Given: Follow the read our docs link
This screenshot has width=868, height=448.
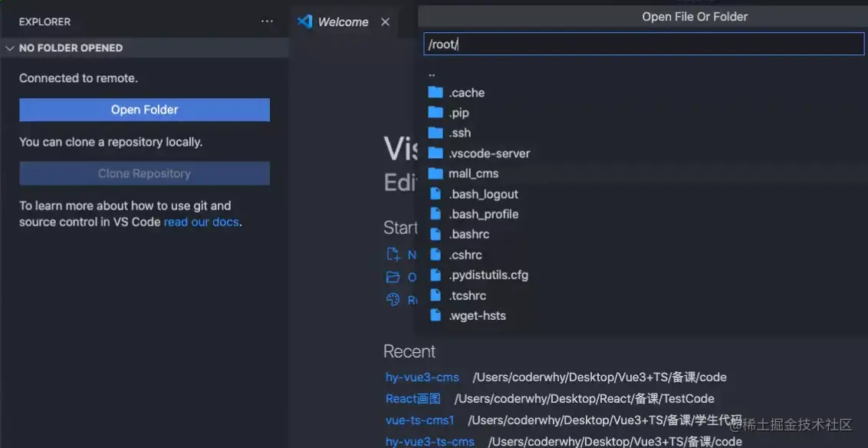Looking at the screenshot, I should click(202, 222).
